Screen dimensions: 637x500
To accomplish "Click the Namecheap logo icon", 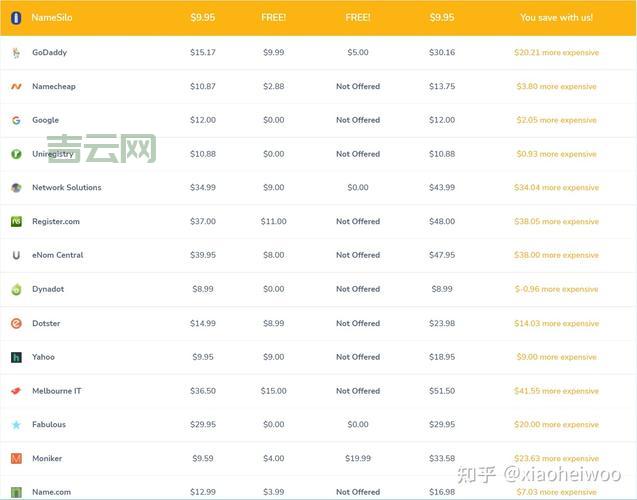I will coord(16,87).
